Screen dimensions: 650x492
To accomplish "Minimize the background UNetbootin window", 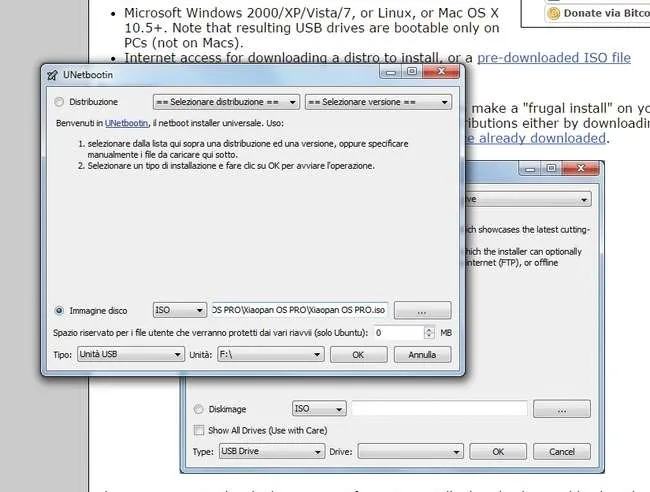I will 530,169.
